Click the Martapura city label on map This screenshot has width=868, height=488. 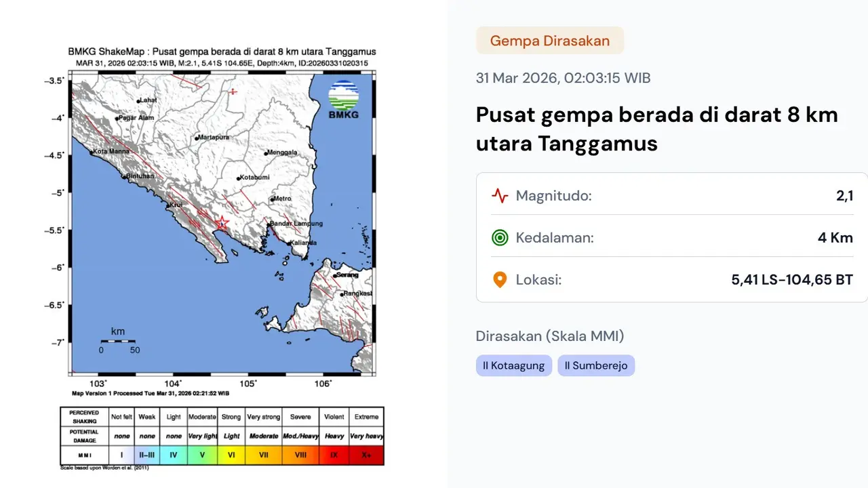pos(214,138)
